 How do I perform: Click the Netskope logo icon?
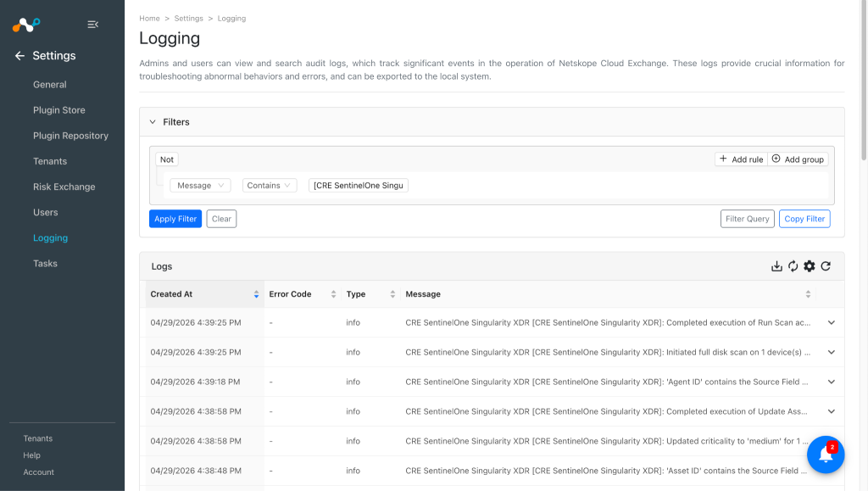[x=26, y=25]
